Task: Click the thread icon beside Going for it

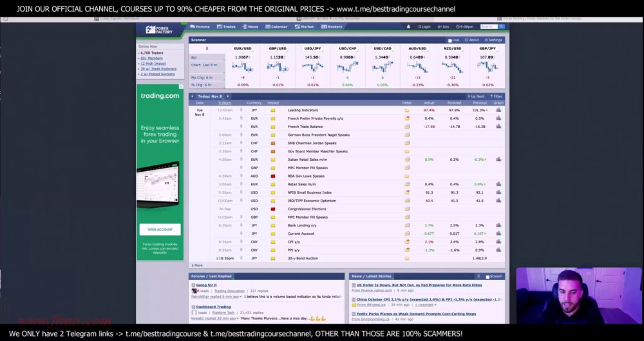Action: point(193,285)
